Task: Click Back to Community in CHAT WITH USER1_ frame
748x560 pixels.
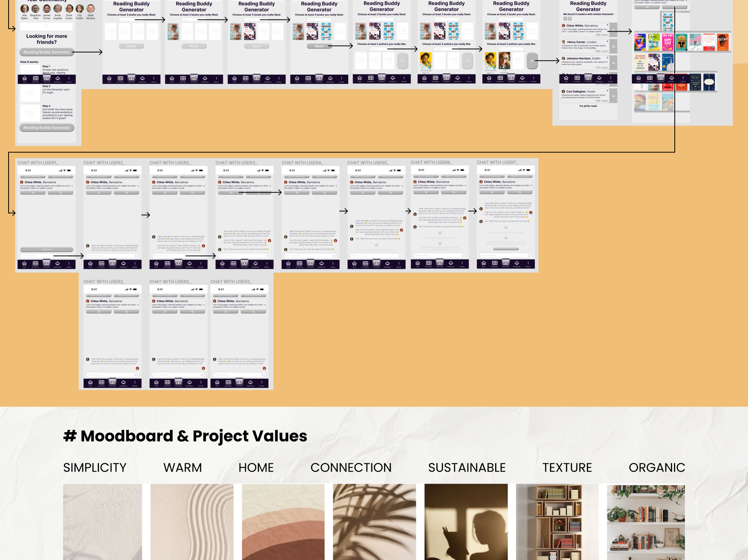Action: coord(60,177)
